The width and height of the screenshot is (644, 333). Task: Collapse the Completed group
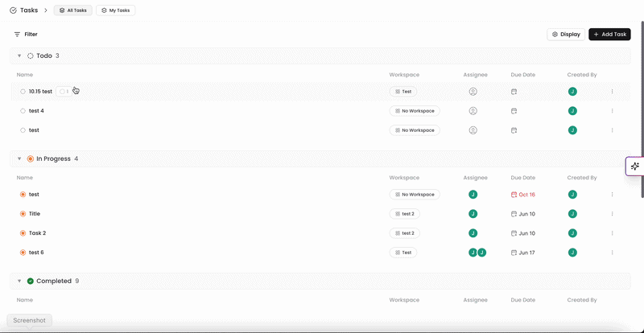(x=19, y=282)
